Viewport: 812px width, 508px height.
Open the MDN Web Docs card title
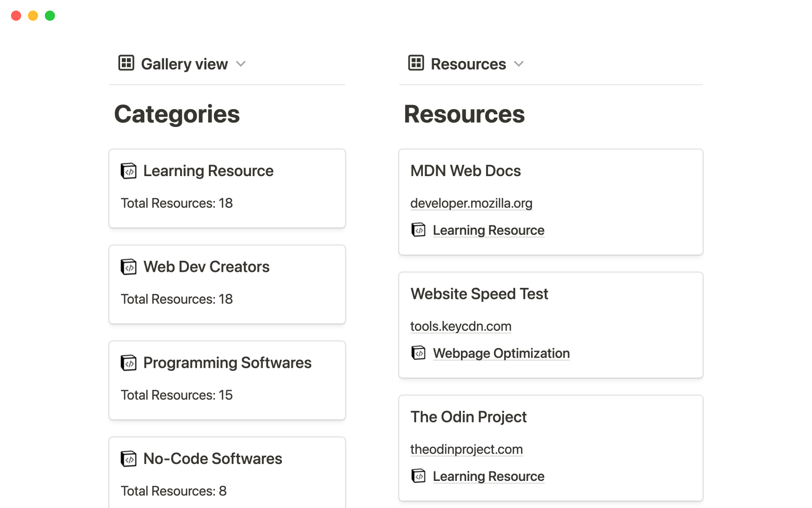click(465, 171)
